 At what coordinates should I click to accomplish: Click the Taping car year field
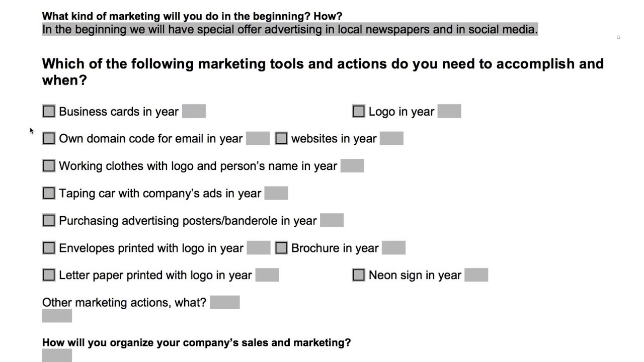pos(276,193)
